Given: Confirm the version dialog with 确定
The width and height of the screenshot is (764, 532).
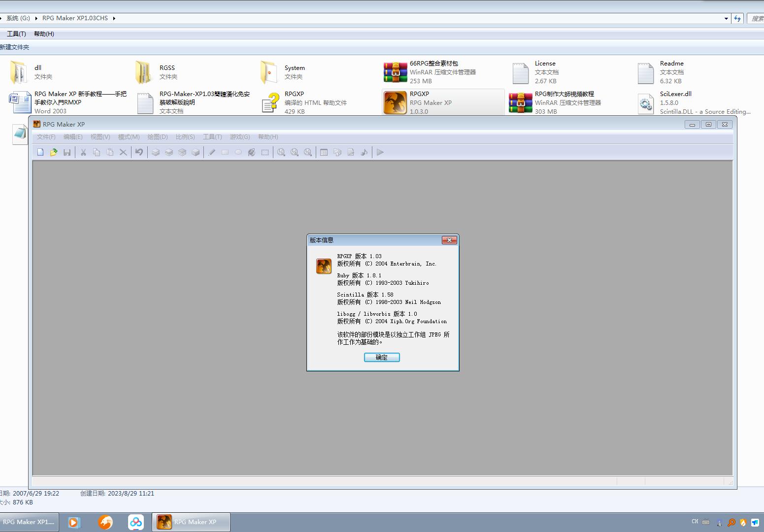Looking at the screenshot, I should 382,357.
